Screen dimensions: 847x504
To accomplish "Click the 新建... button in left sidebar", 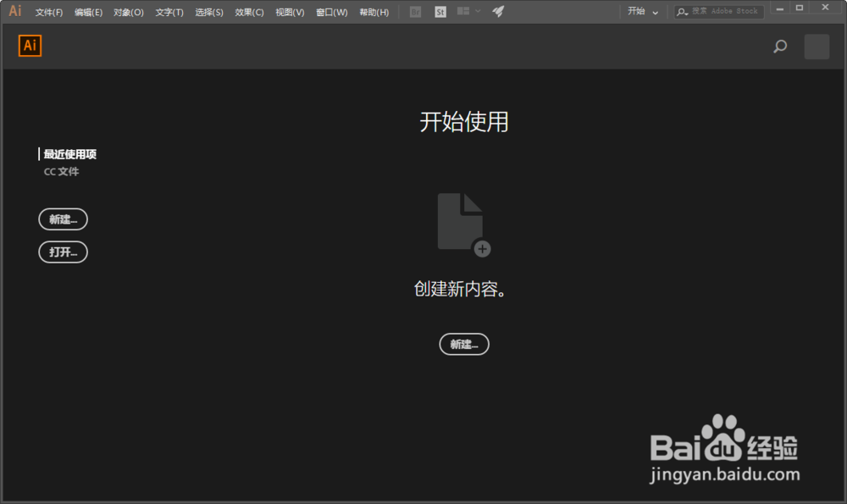I will (64, 219).
